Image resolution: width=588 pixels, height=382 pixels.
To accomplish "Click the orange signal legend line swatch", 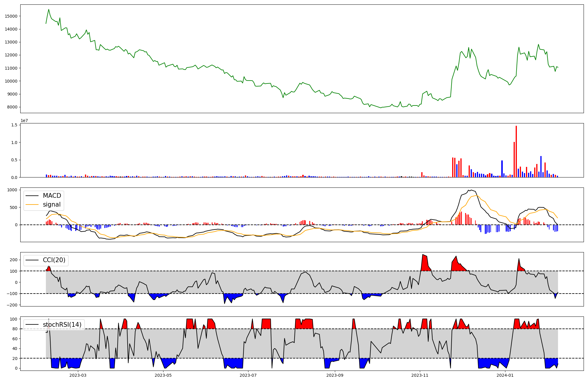I will [x=32, y=205].
